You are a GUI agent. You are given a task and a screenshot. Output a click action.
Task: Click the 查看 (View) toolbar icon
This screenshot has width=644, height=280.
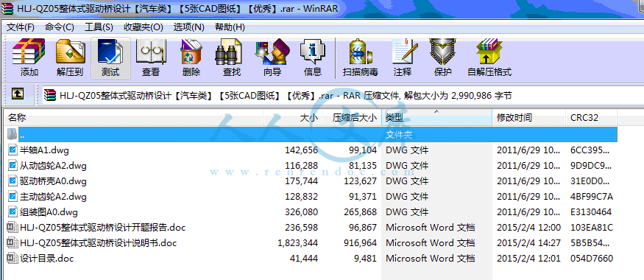[x=151, y=52]
